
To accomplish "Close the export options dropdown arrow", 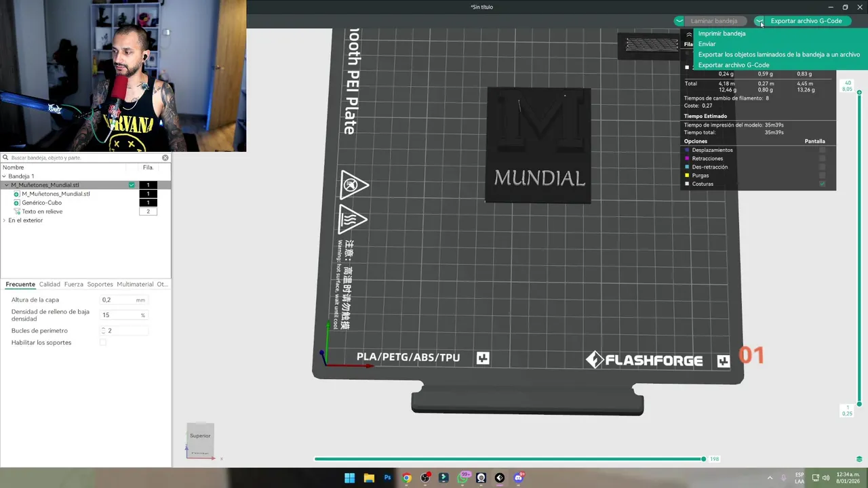I will [x=759, y=21].
